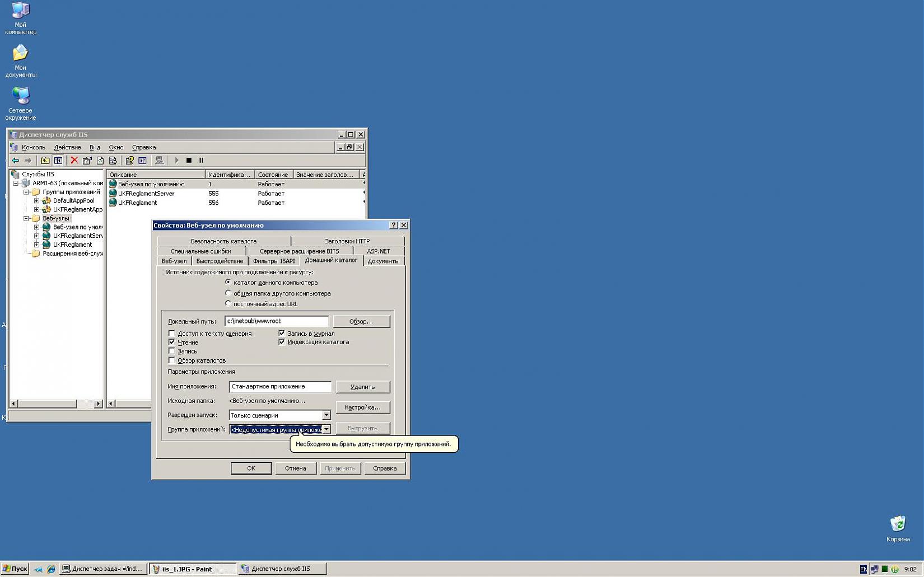Click the up-one-level folder icon
Screen dimensions: 924x577
click(x=45, y=161)
